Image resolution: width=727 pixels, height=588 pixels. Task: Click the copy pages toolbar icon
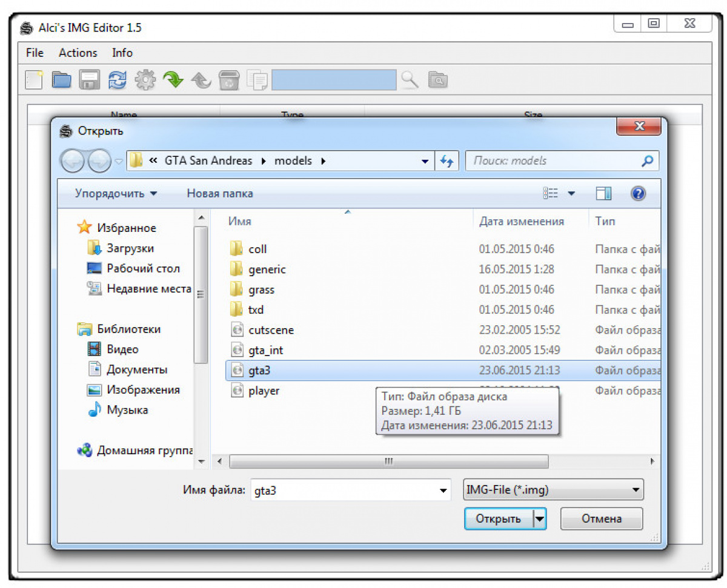(x=257, y=80)
